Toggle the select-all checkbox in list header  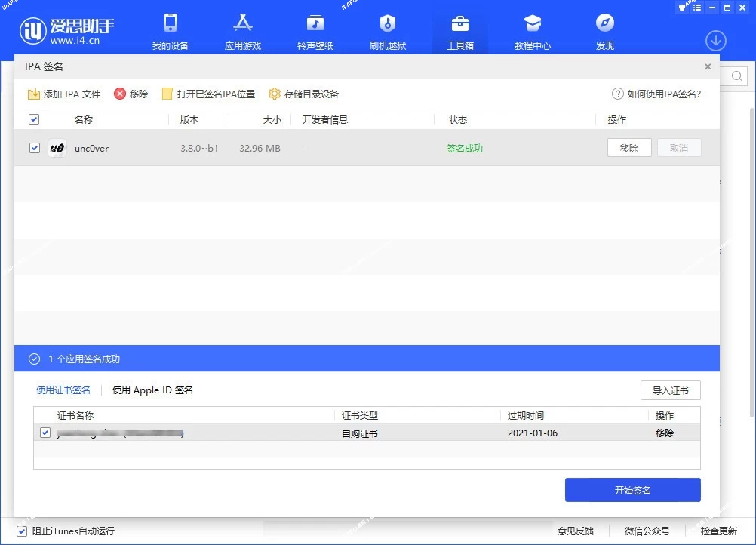34,119
